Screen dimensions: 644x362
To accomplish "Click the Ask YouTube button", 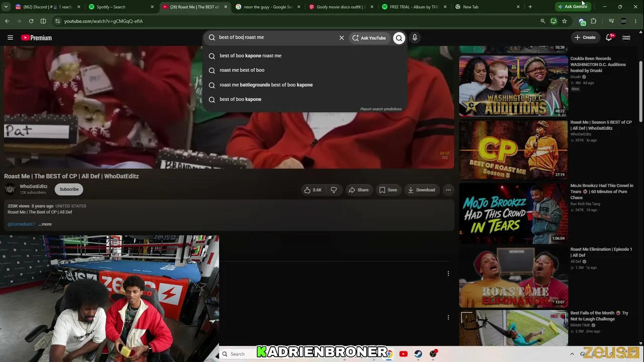I will coord(369,38).
